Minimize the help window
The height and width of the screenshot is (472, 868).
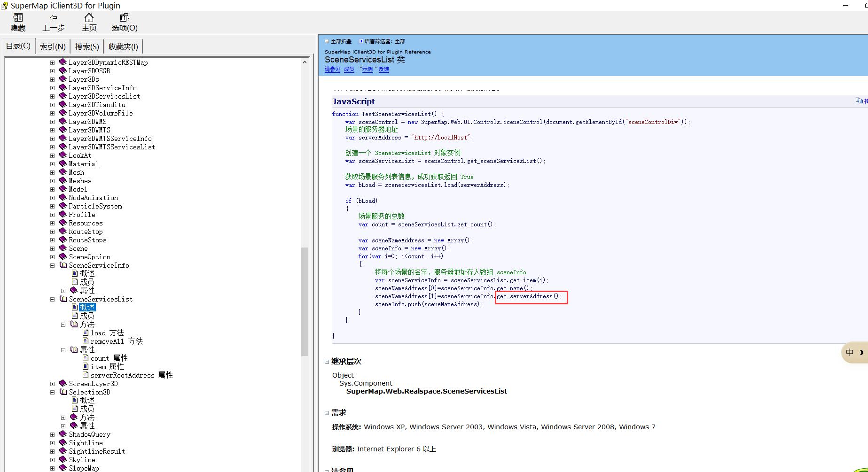pyautogui.click(x=845, y=5)
